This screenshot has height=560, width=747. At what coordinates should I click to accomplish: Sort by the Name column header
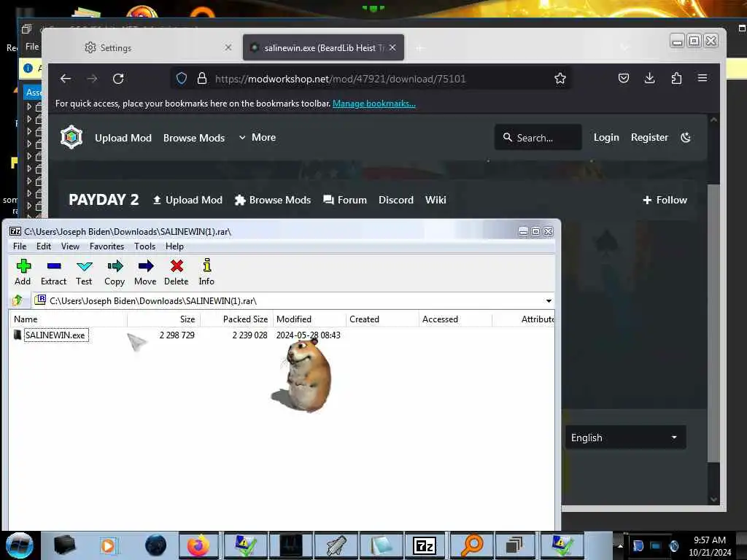click(69, 319)
